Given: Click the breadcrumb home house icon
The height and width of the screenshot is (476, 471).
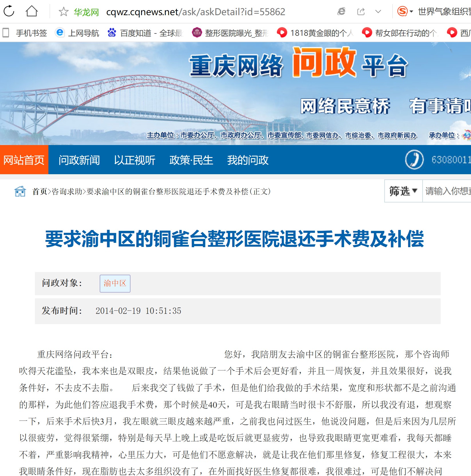Looking at the screenshot, I should pos(20,191).
